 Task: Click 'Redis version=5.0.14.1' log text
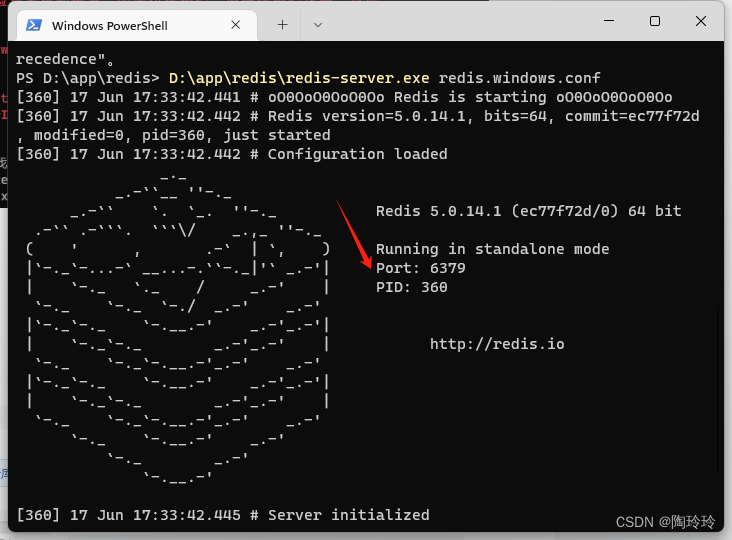366,116
